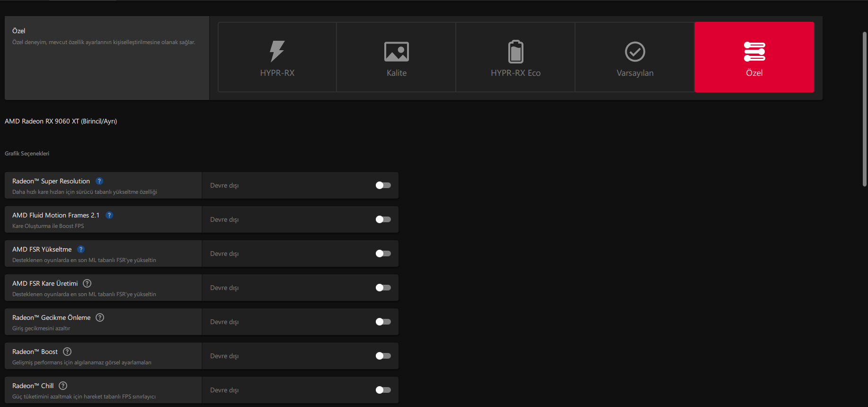Click the 'Radeon™ Super Resolution' setting name
868x407 pixels.
tap(51, 181)
